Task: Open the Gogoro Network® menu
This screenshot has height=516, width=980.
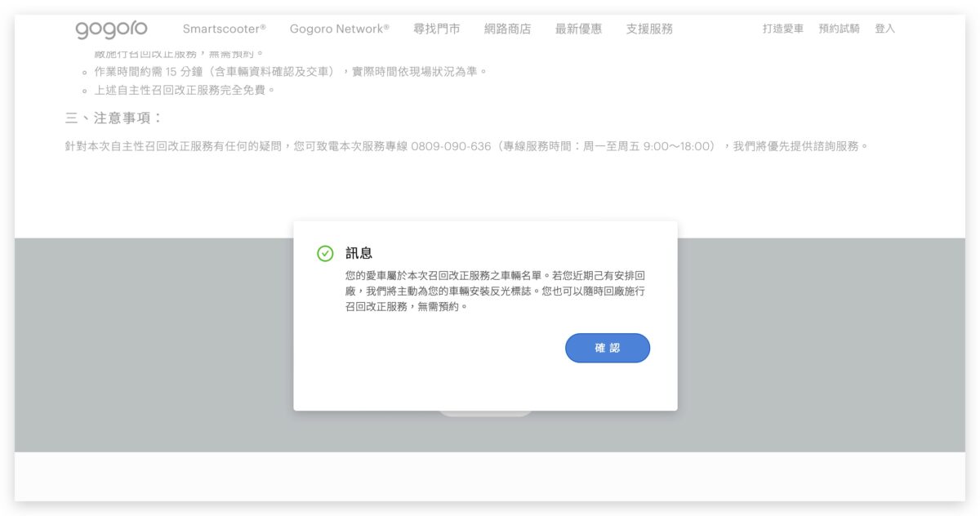Action: coord(340,29)
